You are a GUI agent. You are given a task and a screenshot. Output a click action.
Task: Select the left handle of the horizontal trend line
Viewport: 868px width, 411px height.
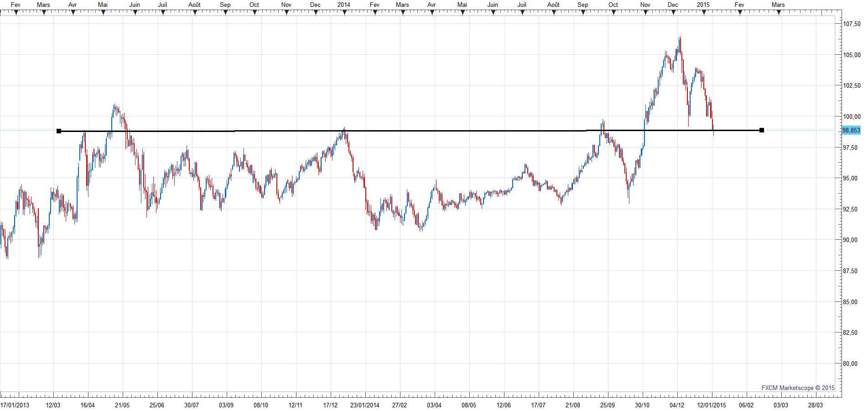coord(59,131)
